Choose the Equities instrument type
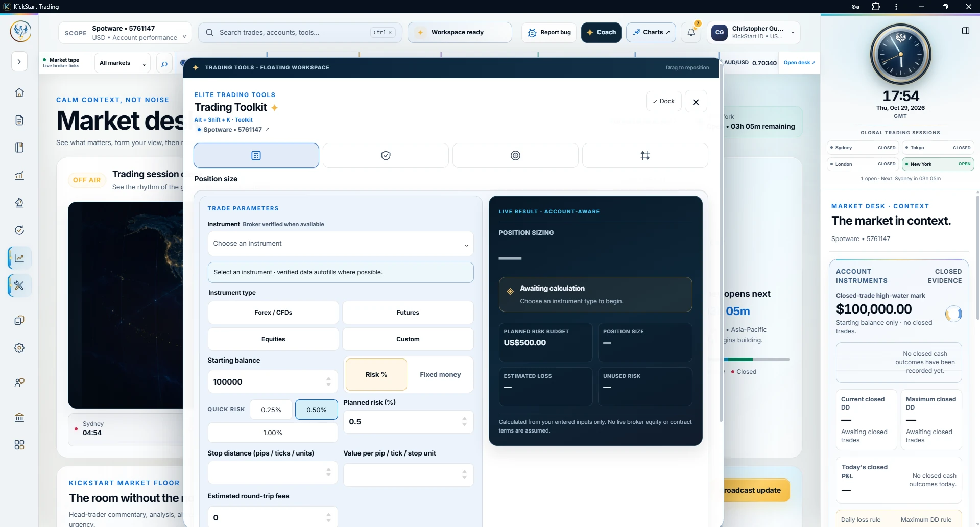980x527 pixels. 273,339
